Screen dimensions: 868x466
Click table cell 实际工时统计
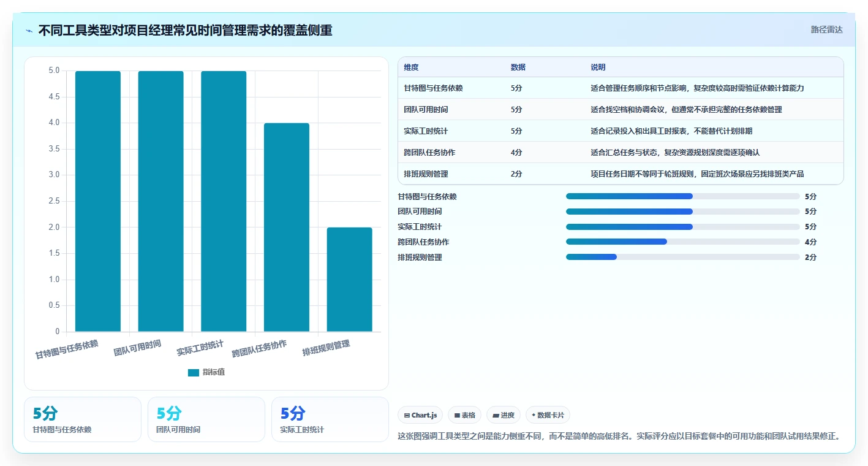click(426, 131)
